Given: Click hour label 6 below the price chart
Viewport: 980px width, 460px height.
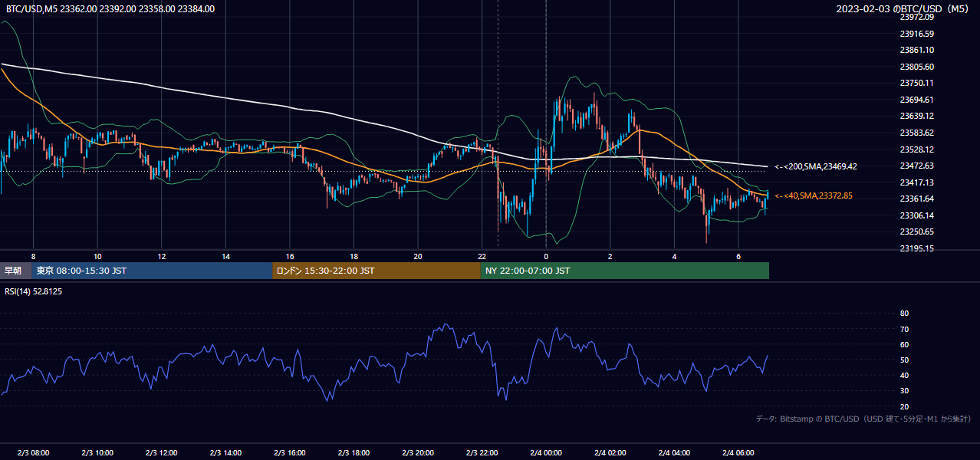Looking at the screenshot, I should coord(738,256).
